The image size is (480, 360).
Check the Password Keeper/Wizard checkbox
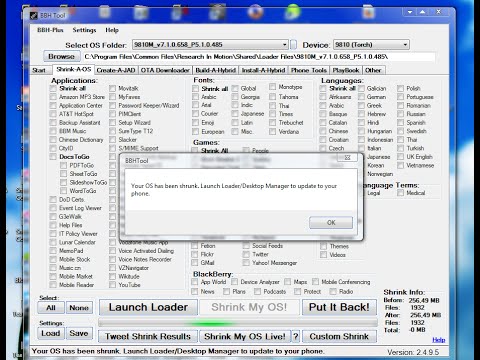(113, 105)
